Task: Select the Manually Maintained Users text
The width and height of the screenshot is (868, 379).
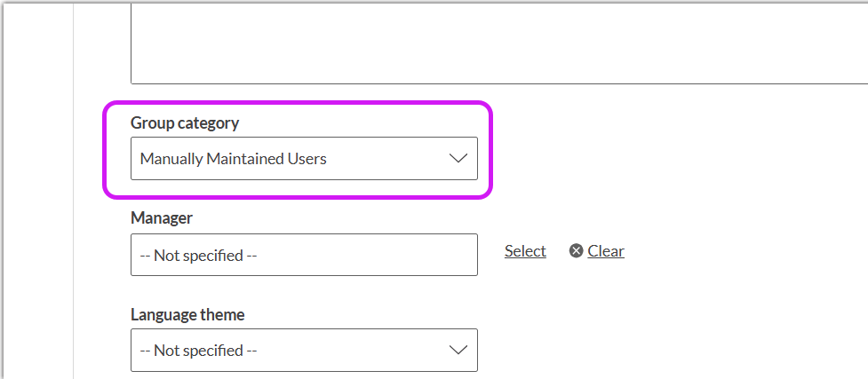Action: click(234, 160)
